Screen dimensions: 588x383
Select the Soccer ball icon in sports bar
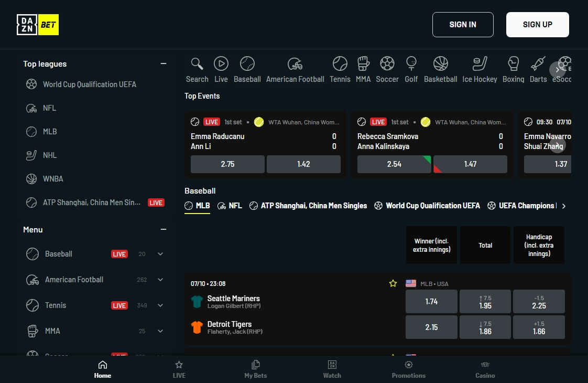(x=387, y=64)
